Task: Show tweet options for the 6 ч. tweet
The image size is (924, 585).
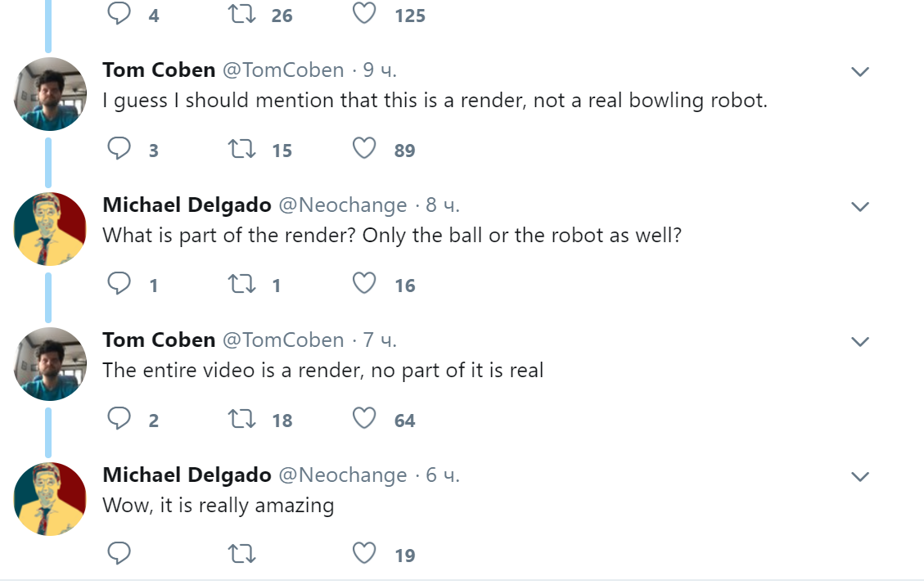Action: tap(859, 477)
